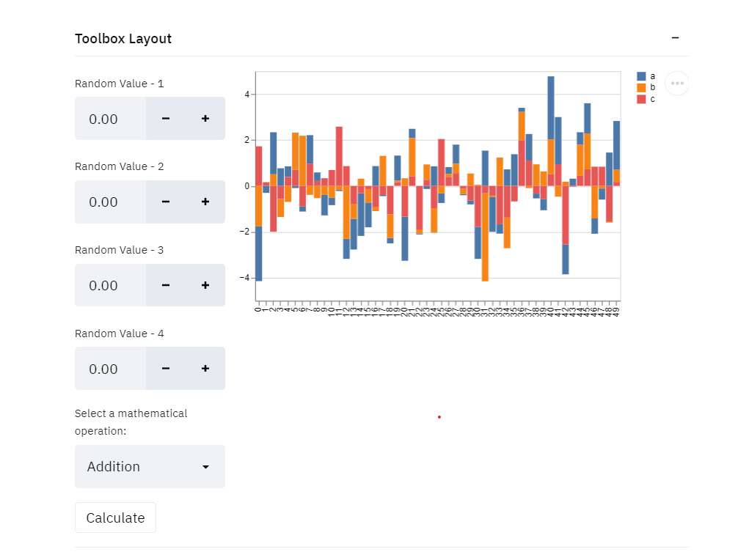Click the red legend swatch for c

pos(641,99)
